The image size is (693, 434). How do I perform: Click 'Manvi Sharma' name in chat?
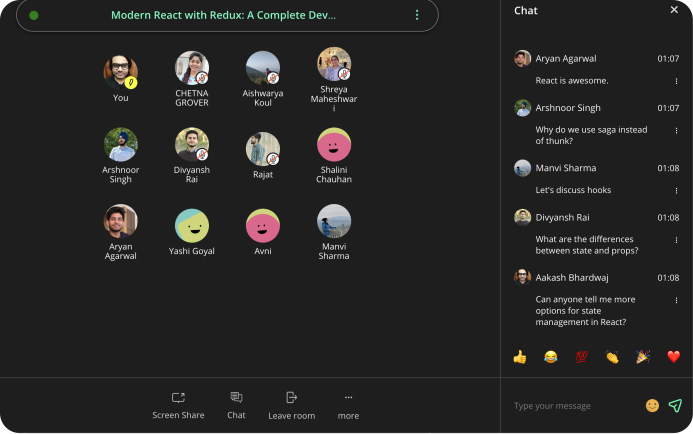pyautogui.click(x=566, y=168)
